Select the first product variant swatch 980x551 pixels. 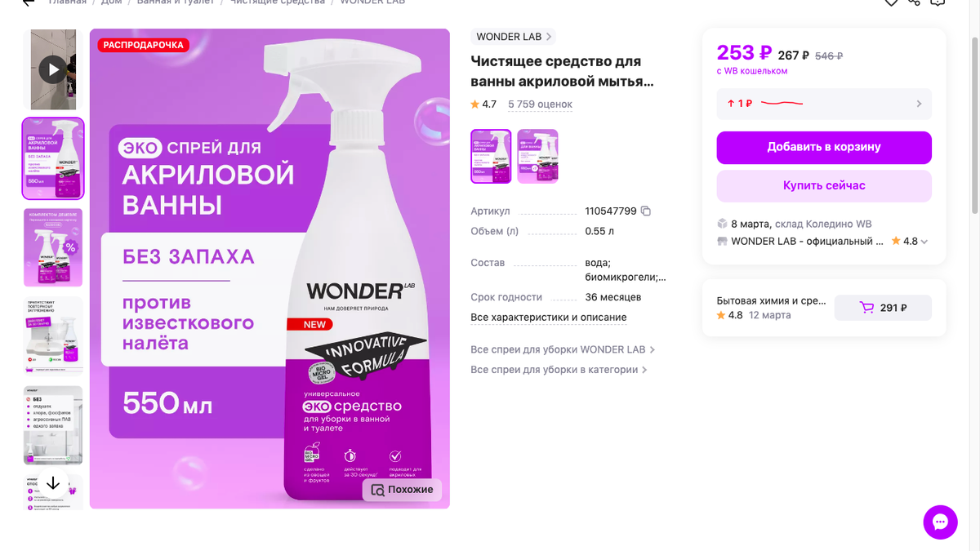(x=491, y=156)
